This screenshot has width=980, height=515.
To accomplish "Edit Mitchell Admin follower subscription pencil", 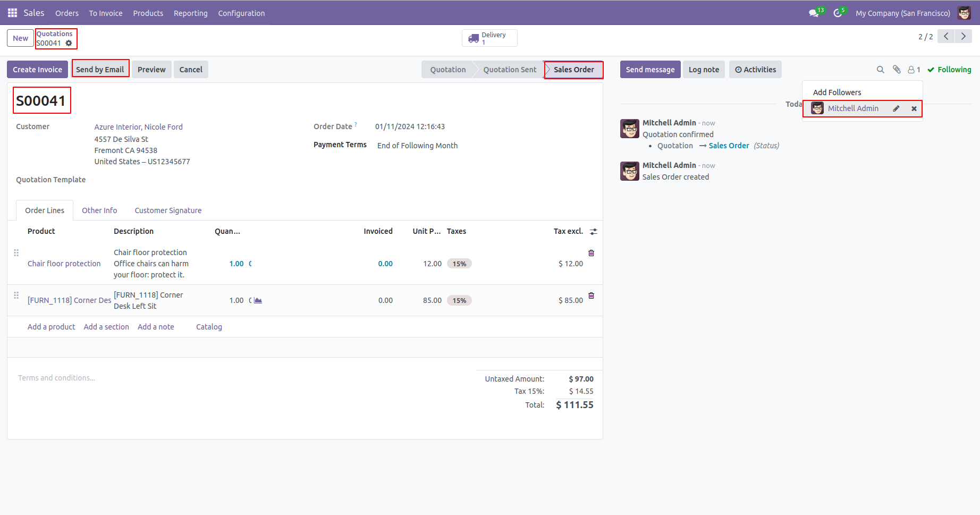I will tap(896, 108).
